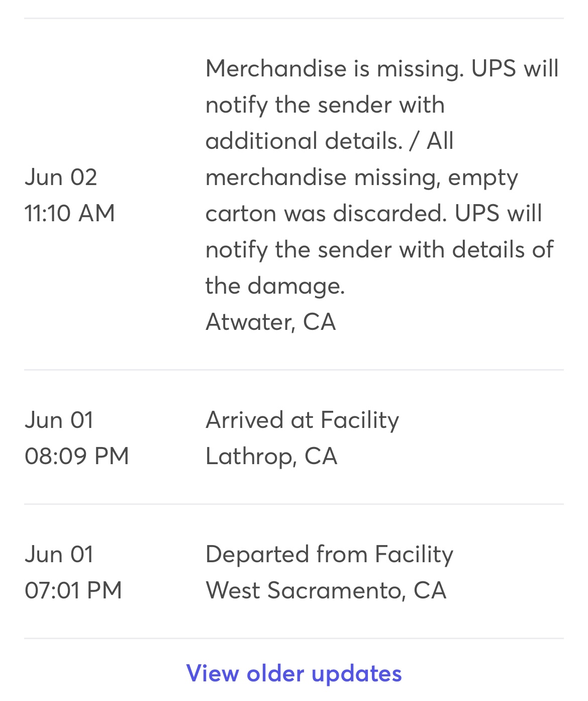The image size is (588, 701).
Task: Click the Jun 01 date above 08:09 PM
Action: (x=59, y=420)
